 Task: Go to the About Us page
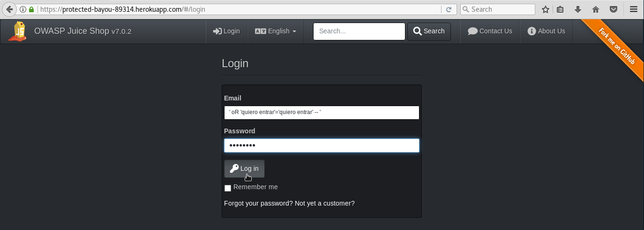pyautogui.click(x=546, y=31)
